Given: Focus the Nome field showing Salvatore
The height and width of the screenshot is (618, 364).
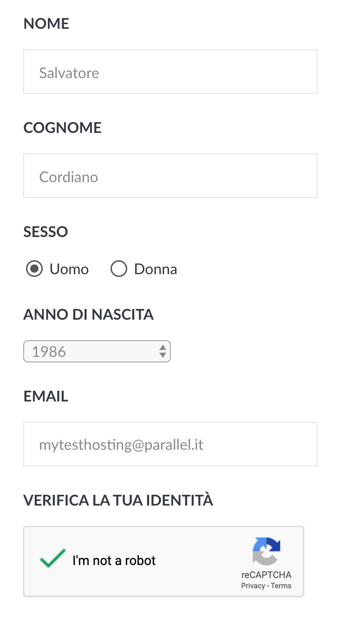Looking at the screenshot, I should [170, 72].
